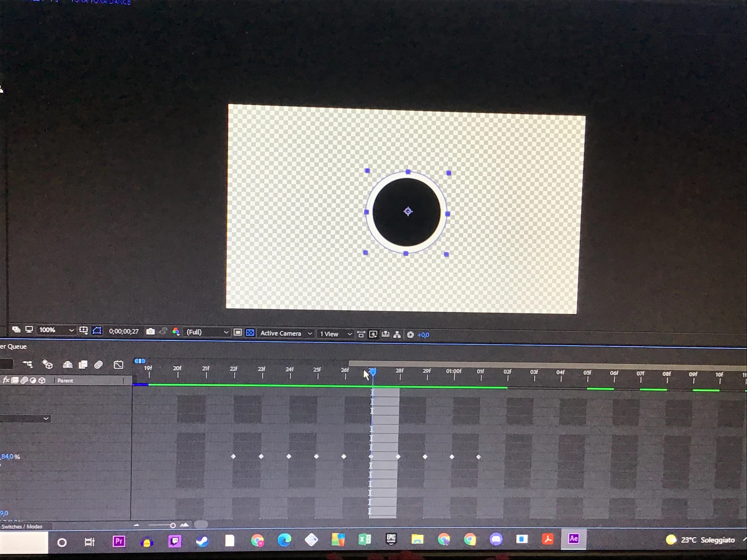Click the Composition Flowchart icon
This screenshot has height=560, width=747.
397,334
